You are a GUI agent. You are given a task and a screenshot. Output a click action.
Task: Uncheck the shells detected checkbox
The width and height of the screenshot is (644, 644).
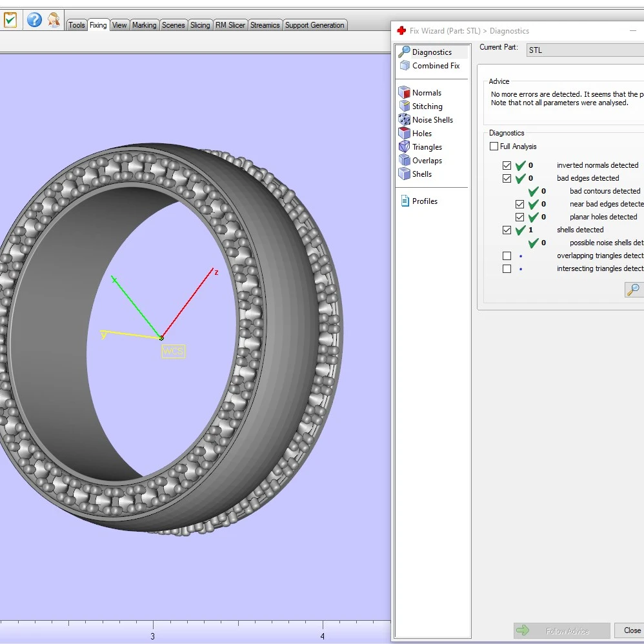(x=507, y=230)
